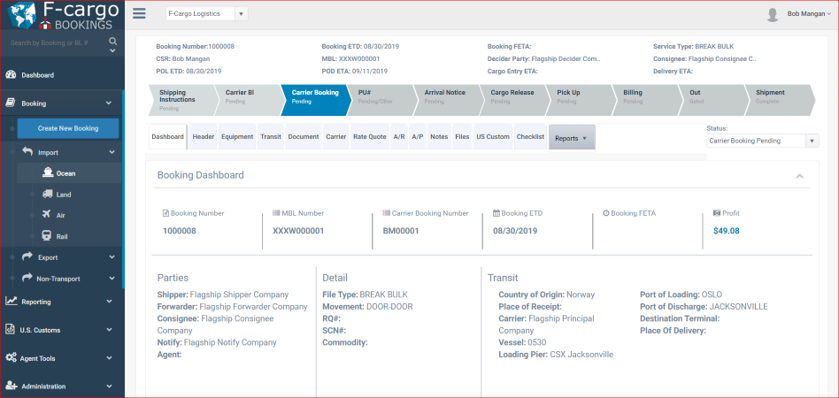Screen dimensions: 839x398
Task: Expand the Non-Transport submenu chevron
Action: (x=112, y=278)
